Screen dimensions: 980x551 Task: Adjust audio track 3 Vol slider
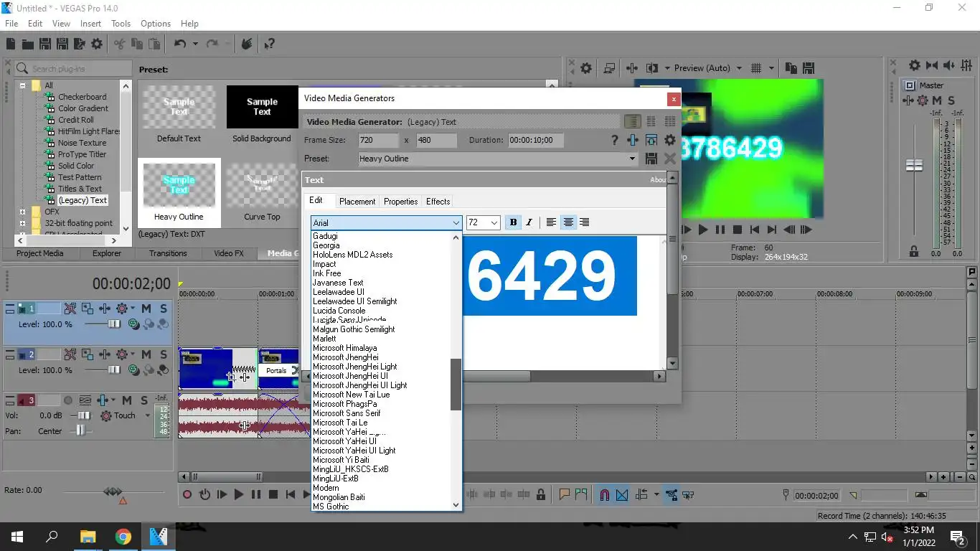(84, 415)
